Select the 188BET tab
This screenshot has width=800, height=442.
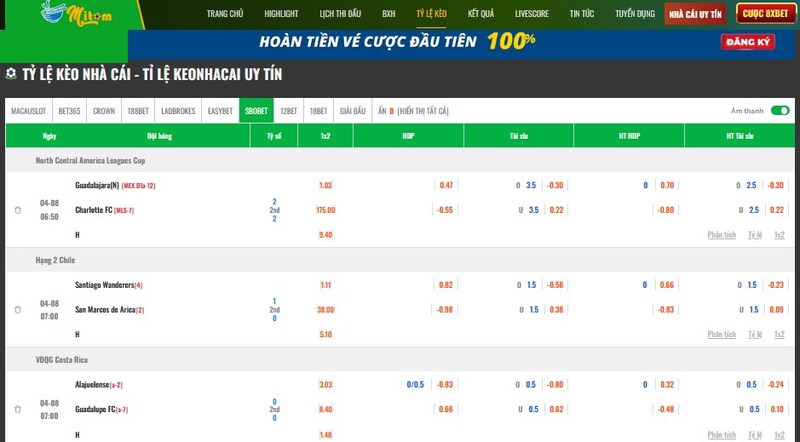pyautogui.click(x=138, y=111)
